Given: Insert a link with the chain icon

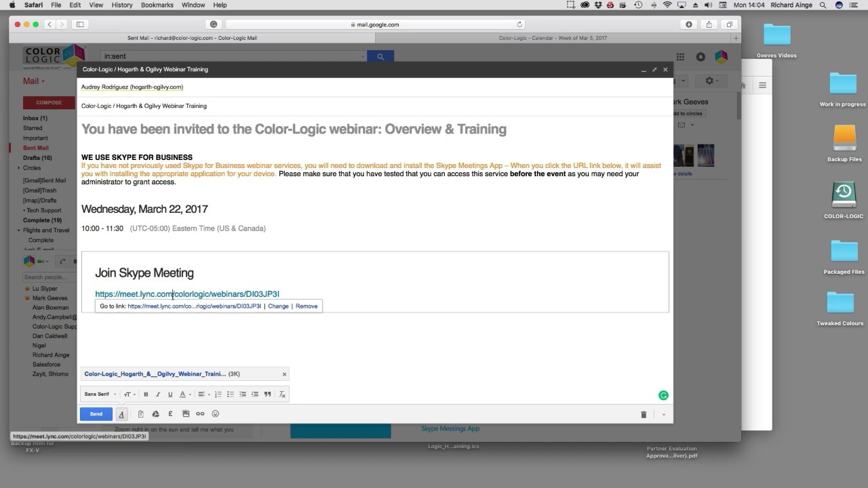Looking at the screenshot, I should click(200, 414).
